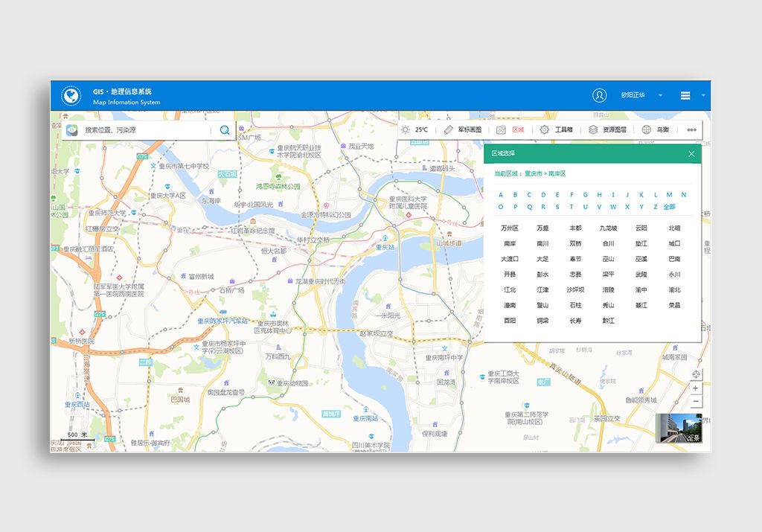This screenshot has height=532, width=762.
Task: Open the user profile avatar icon
Action: [x=599, y=95]
